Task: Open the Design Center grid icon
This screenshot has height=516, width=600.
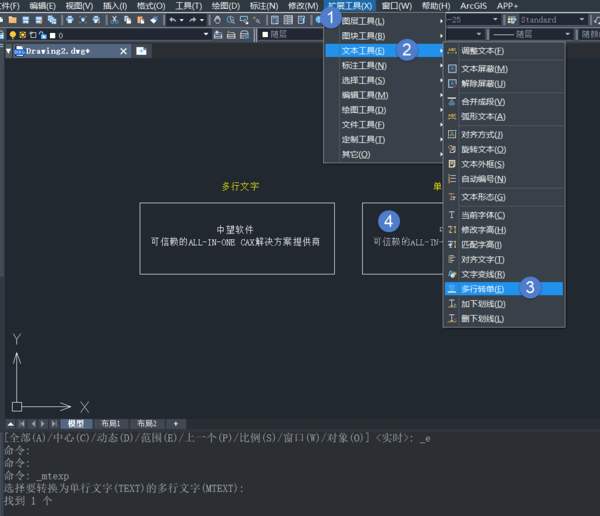Action: click(288, 20)
